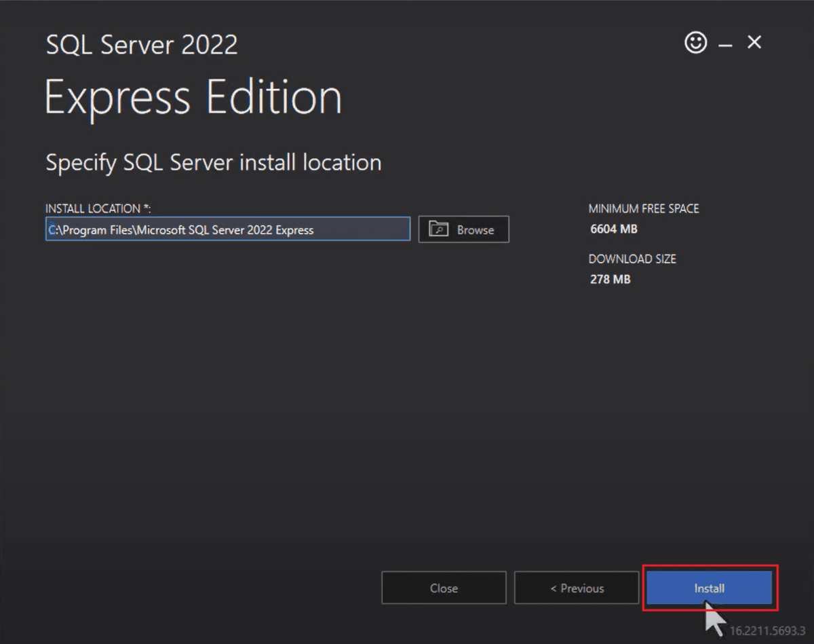Viewport: 814px width, 644px height.
Task: Click the folder icon in Browse button
Action: pyautogui.click(x=439, y=230)
